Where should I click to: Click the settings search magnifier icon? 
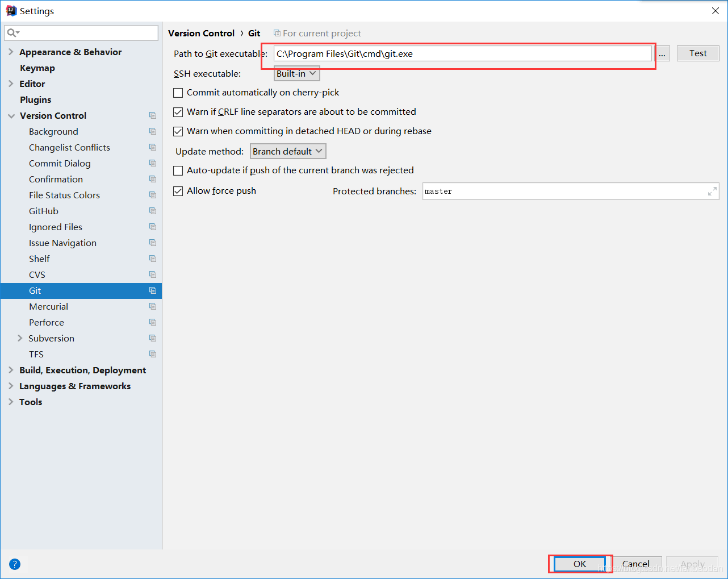tap(12, 33)
